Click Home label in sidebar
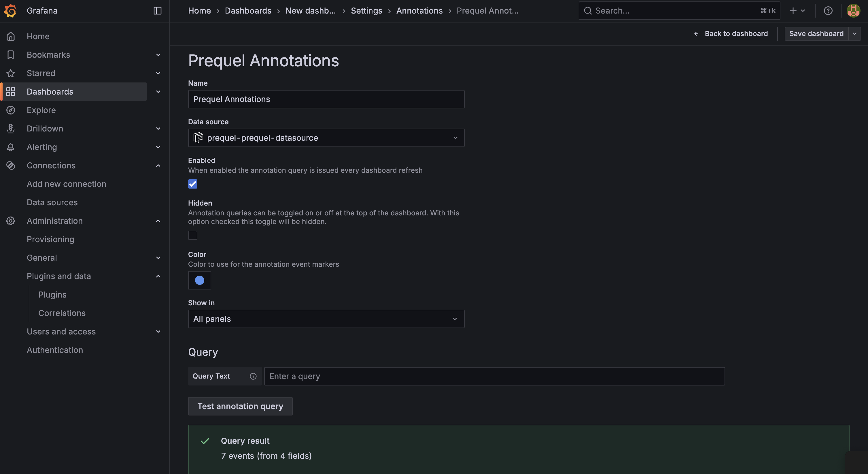The image size is (868, 474). tap(38, 36)
